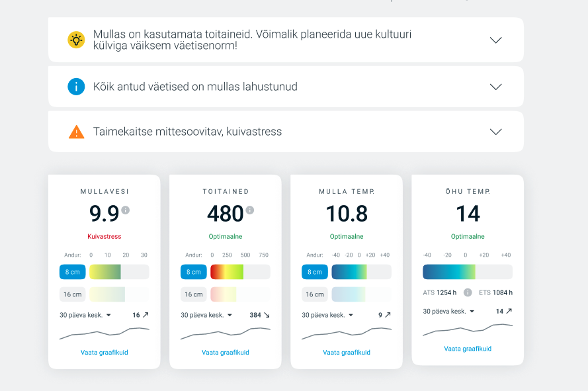The height and width of the screenshot is (391, 588).
Task: Click the Õhu temp color gradient bar
Action: (467, 272)
